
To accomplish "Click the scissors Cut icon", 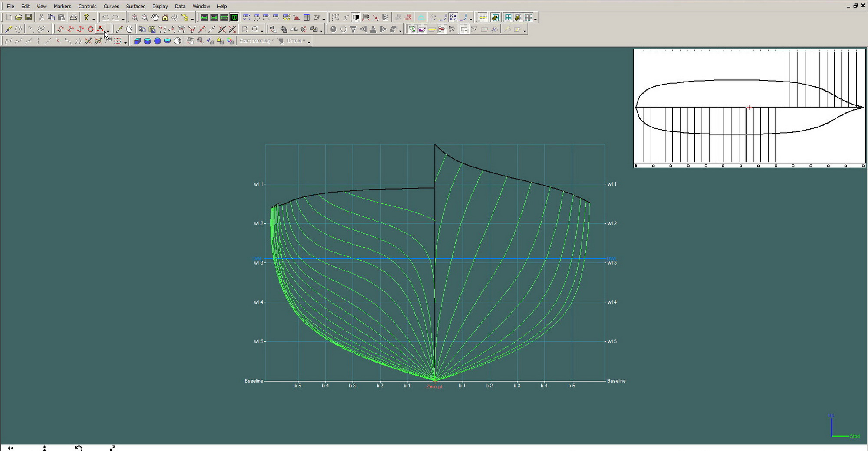I will 41,17.
